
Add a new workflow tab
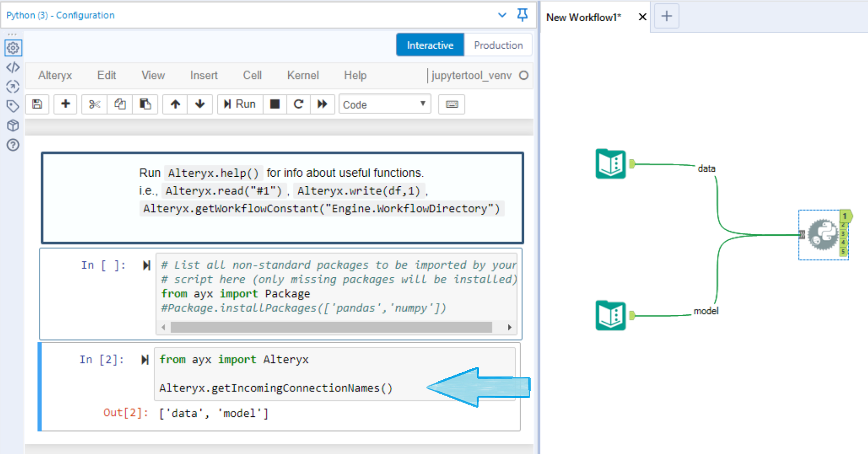tap(667, 16)
